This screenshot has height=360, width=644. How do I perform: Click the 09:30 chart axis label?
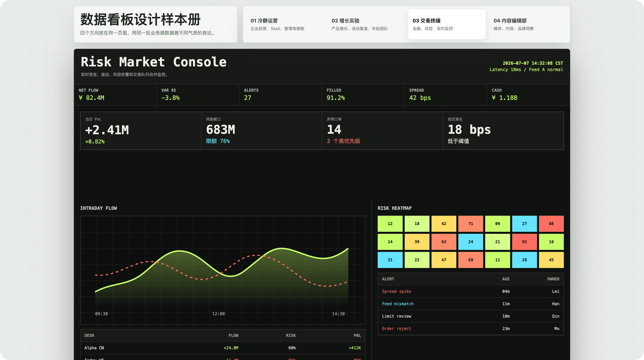pos(101,314)
